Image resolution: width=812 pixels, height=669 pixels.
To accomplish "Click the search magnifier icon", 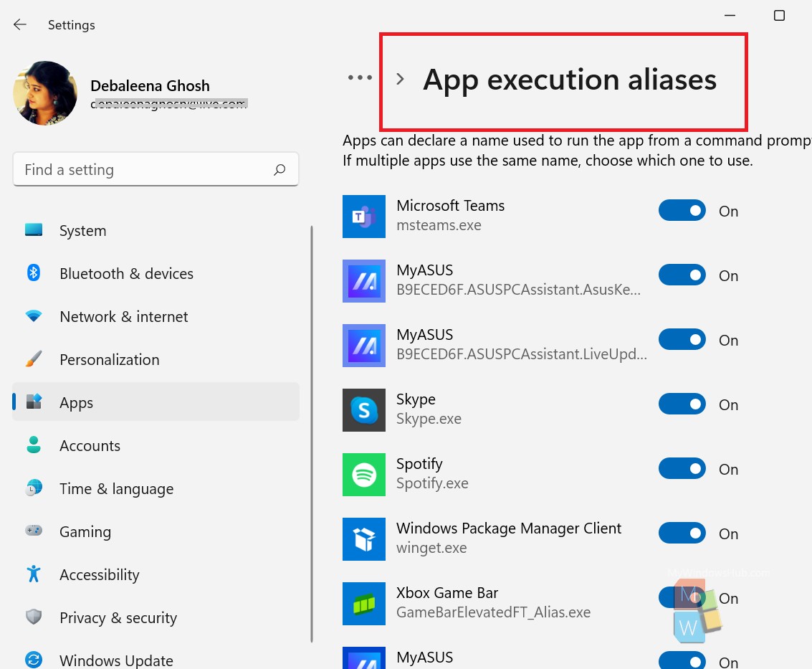I will (x=280, y=169).
